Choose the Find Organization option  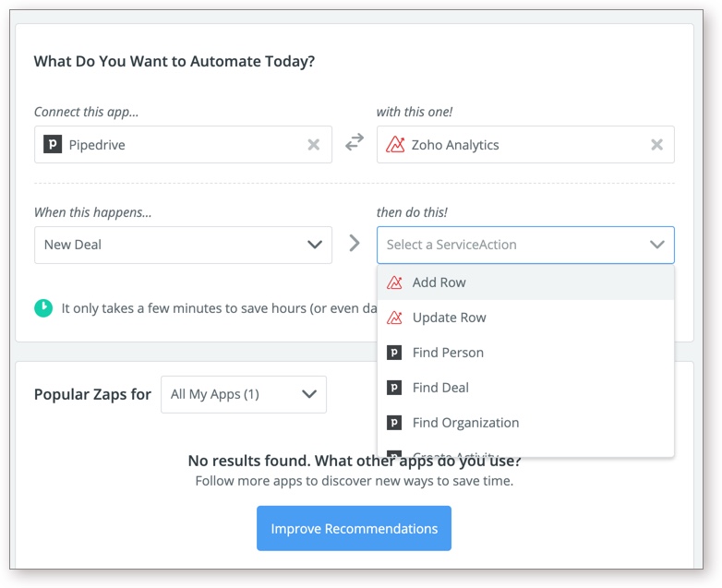coord(465,423)
